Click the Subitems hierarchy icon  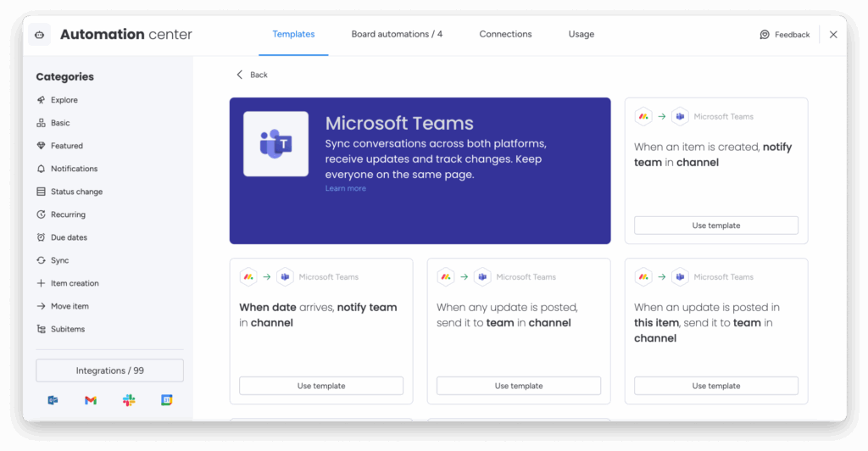click(x=41, y=329)
